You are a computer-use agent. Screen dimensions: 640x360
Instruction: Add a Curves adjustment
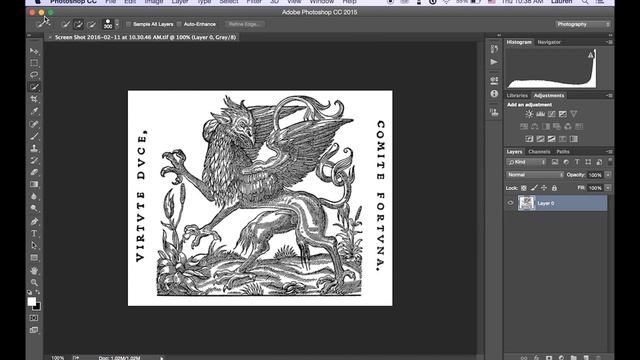point(551,114)
